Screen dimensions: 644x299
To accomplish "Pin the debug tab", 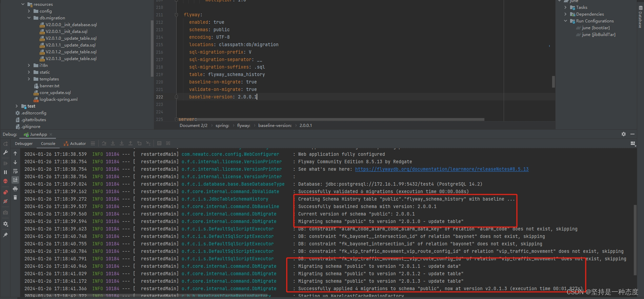I will pos(5,235).
